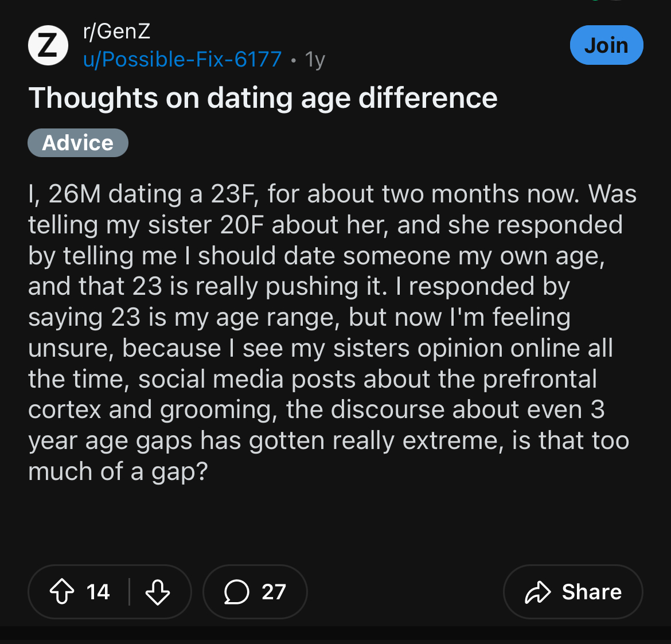Navigate to the r/GenZ community name

coord(116,31)
